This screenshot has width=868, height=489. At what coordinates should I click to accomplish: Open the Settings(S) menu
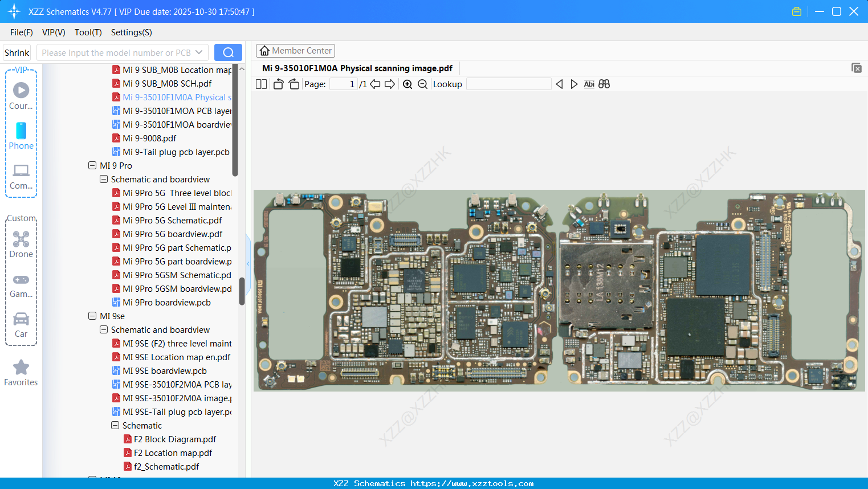click(x=131, y=32)
